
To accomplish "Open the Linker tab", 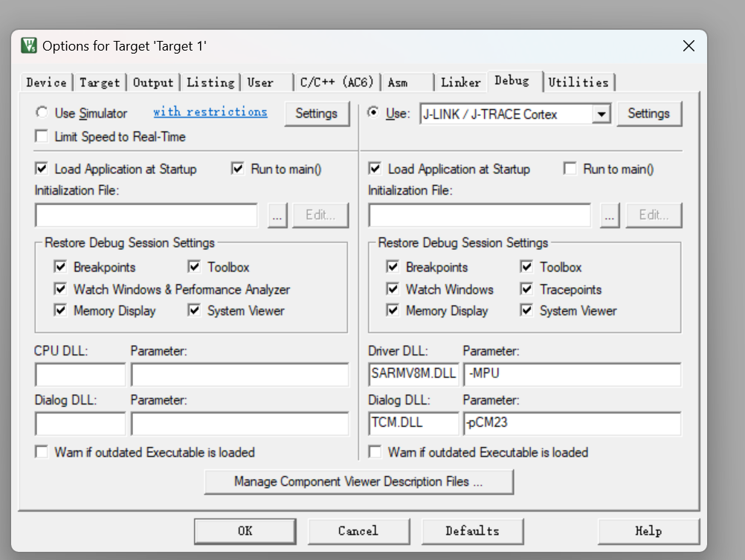I will 460,83.
